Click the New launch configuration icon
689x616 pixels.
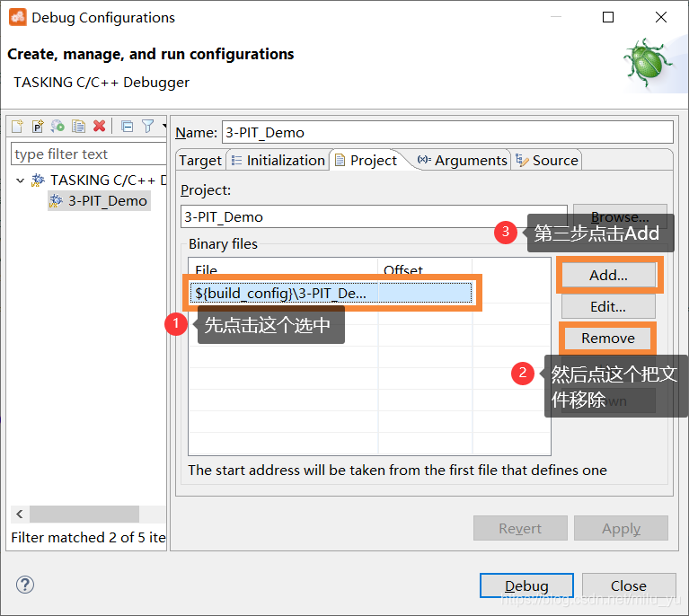(17, 127)
